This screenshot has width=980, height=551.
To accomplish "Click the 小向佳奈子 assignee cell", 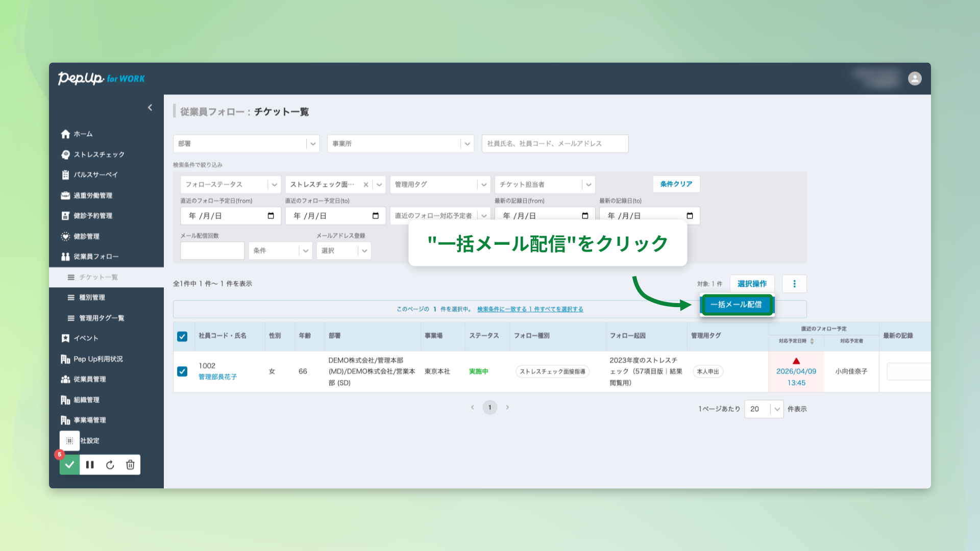I will tap(851, 371).
